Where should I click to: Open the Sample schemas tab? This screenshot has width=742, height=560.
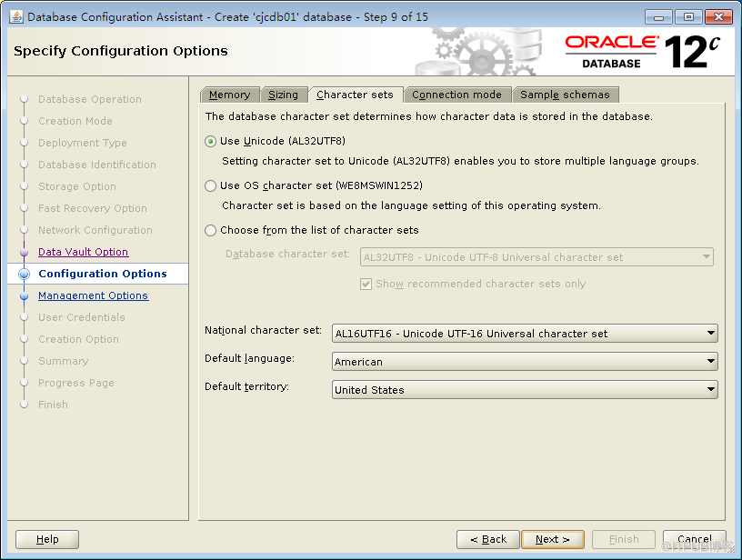(565, 95)
